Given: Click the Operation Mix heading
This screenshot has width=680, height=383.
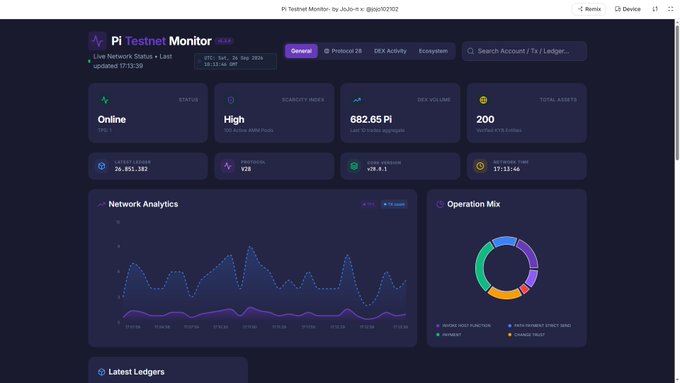Looking at the screenshot, I should coord(474,204).
